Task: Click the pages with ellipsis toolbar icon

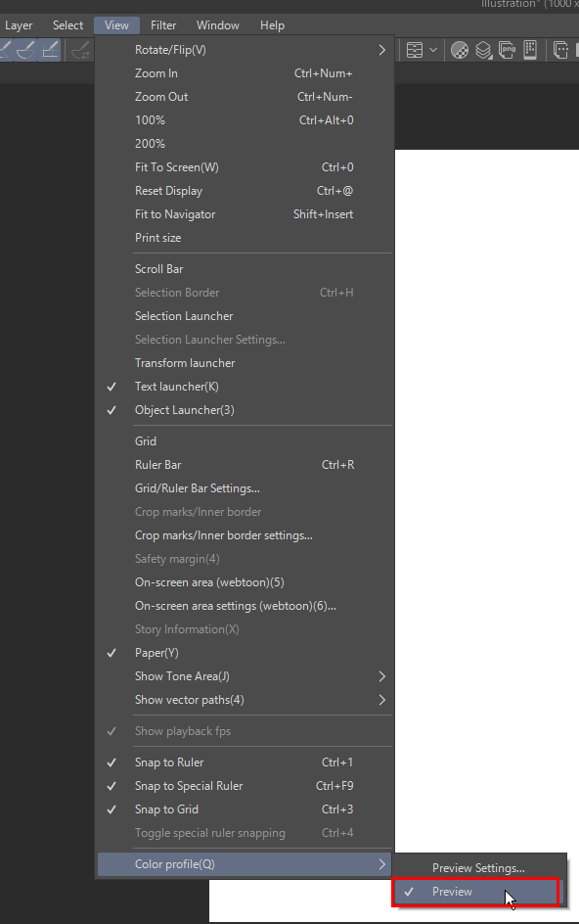Action: pos(560,50)
